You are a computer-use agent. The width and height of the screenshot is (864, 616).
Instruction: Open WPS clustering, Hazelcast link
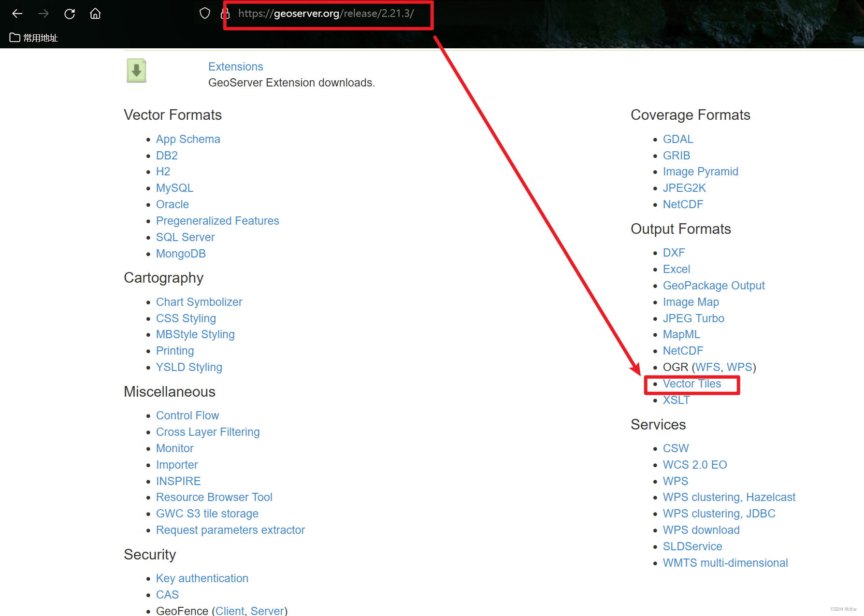(729, 497)
